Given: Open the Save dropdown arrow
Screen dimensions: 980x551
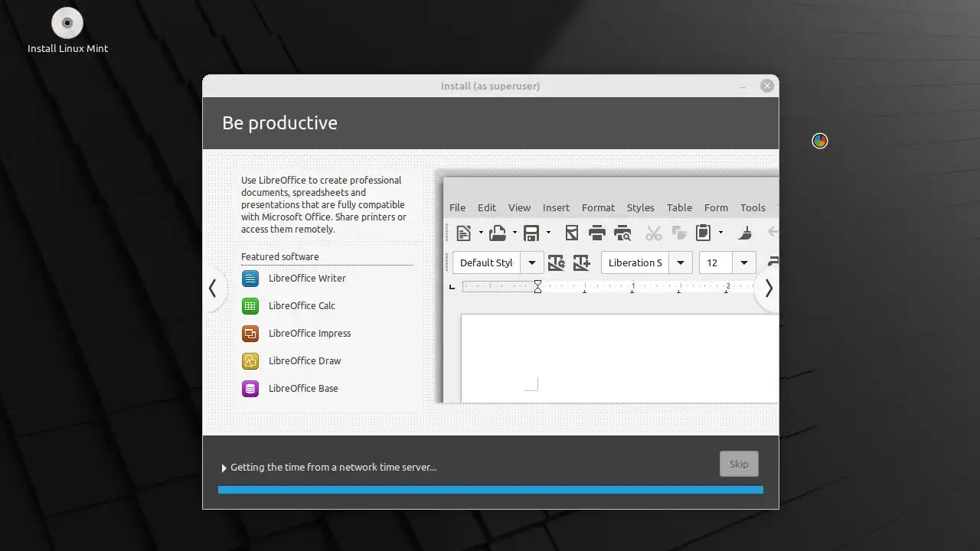Looking at the screenshot, I should coord(548,233).
